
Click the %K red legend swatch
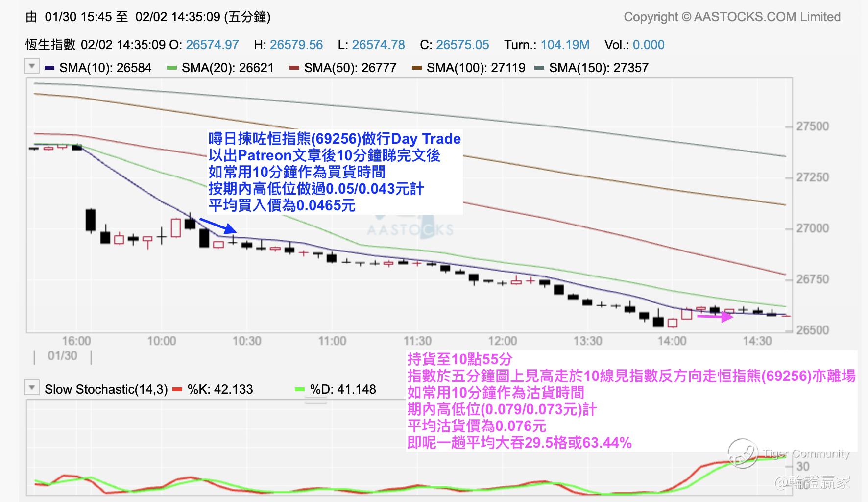[x=177, y=389]
